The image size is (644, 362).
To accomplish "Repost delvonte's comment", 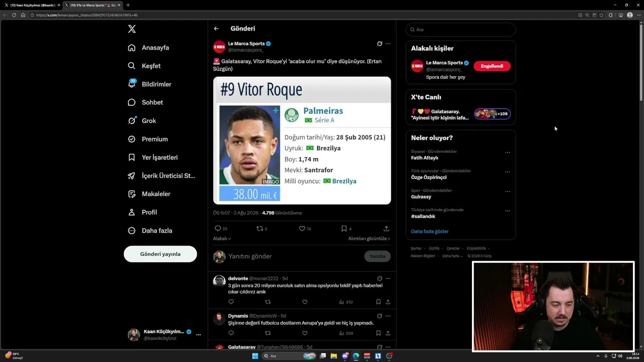I will coord(268,302).
